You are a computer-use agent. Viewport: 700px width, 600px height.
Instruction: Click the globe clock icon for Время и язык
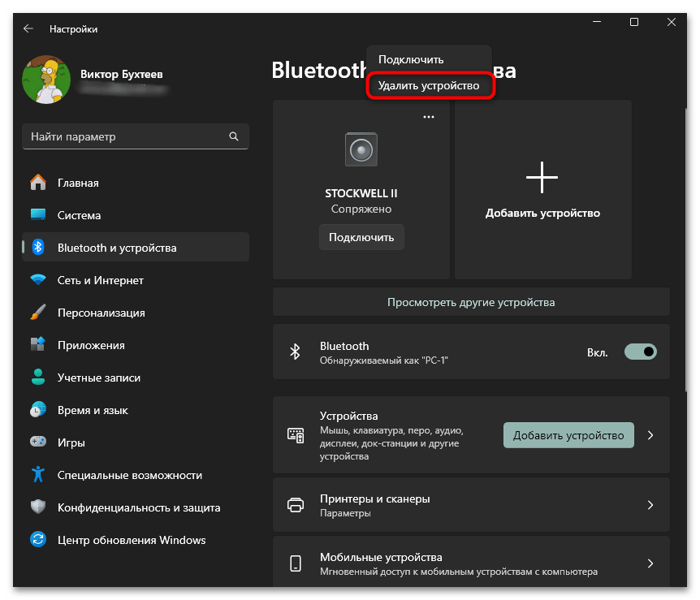point(38,409)
